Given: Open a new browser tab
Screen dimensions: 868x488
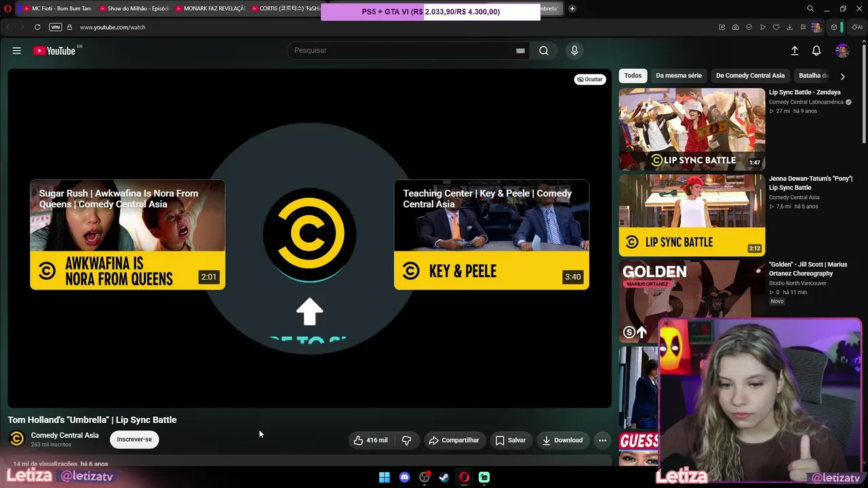Looking at the screenshot, I should (572, 9).
